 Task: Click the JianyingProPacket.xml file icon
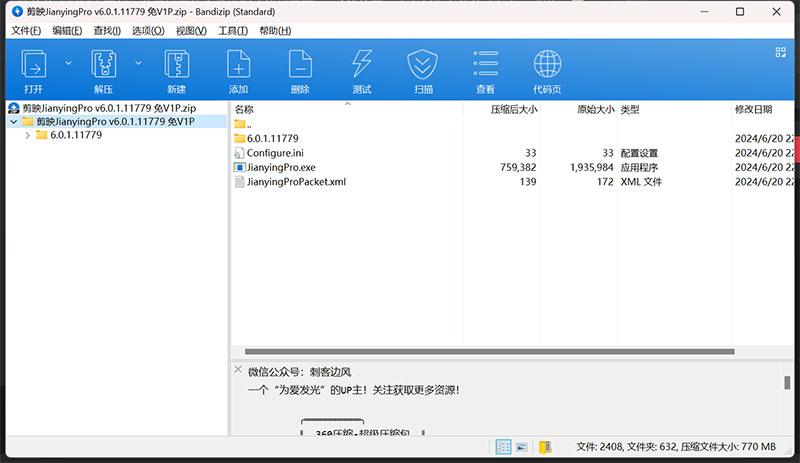click(x=239, y=182)
